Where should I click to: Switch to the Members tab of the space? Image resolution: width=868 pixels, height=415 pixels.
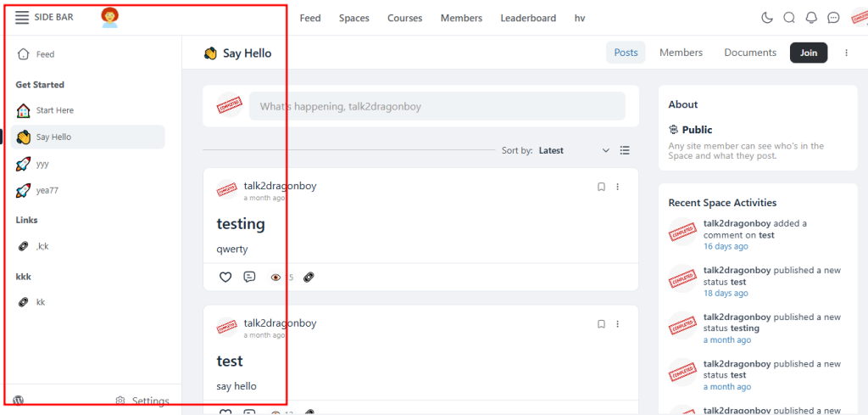click(x=681, y=53)
